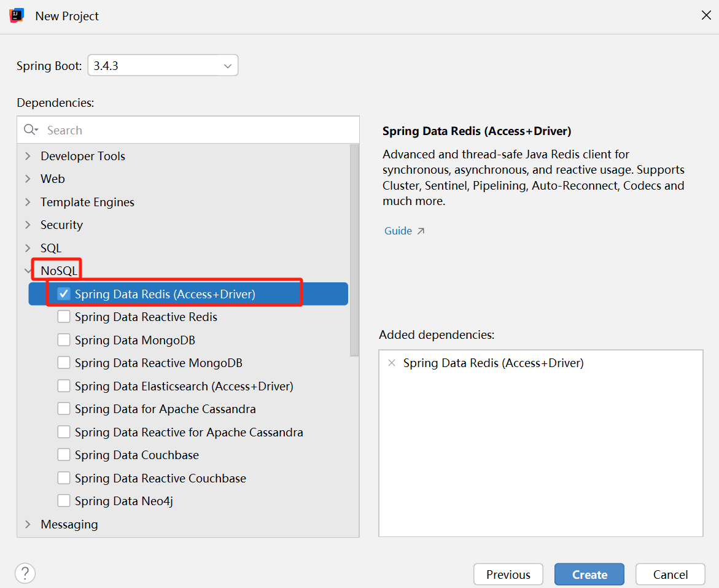Click the search magnifier icon

point(29,130)
